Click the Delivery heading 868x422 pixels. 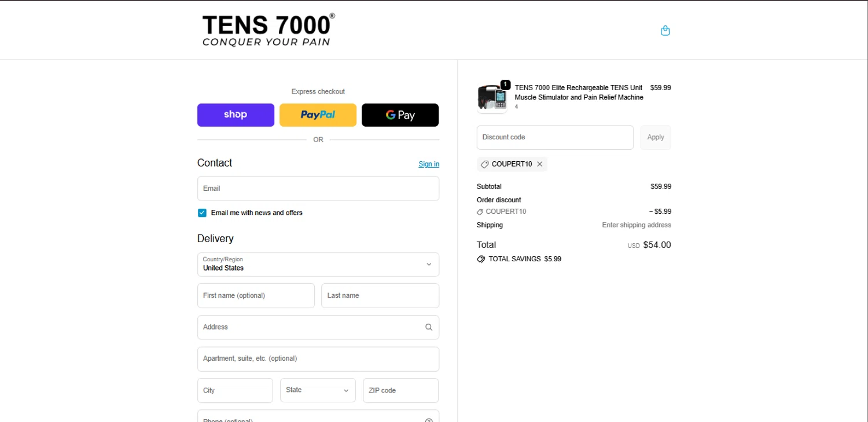[215, 239]
